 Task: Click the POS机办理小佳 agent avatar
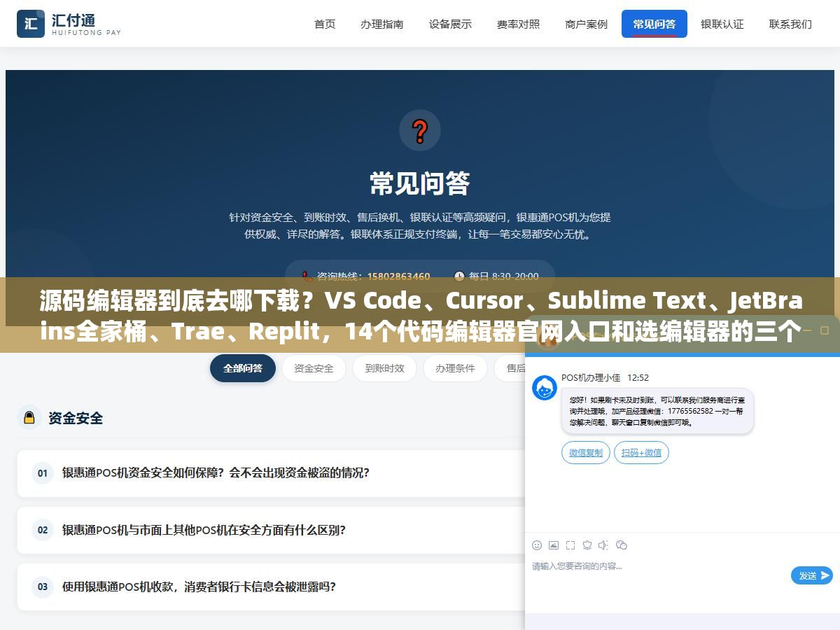(545, 388)
